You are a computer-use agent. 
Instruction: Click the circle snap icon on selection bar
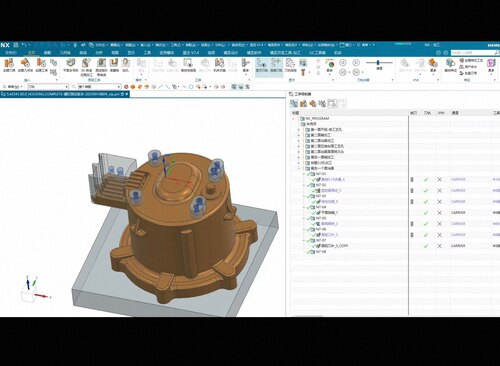[x=191, y=87]
